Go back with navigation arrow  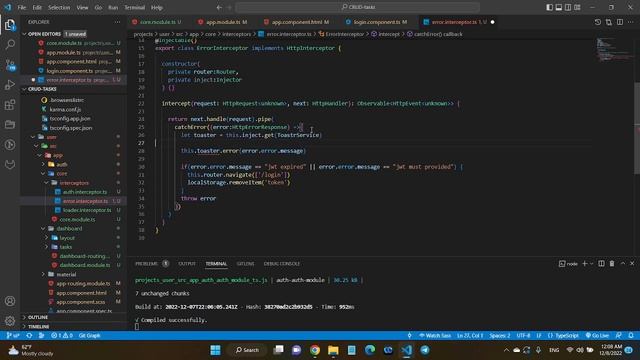[219, 7]
